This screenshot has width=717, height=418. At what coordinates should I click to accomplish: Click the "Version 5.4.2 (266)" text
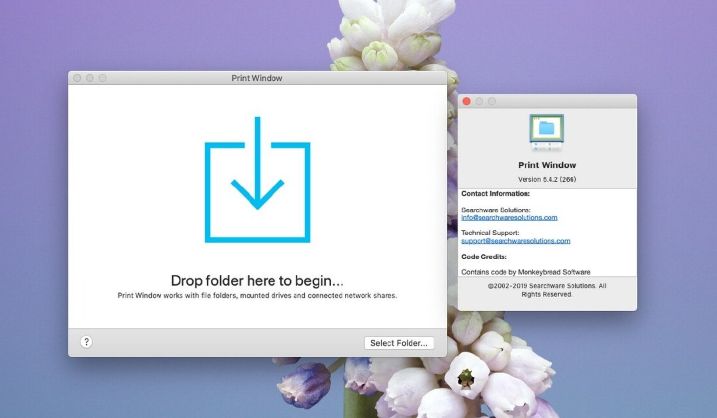(547, 179)
